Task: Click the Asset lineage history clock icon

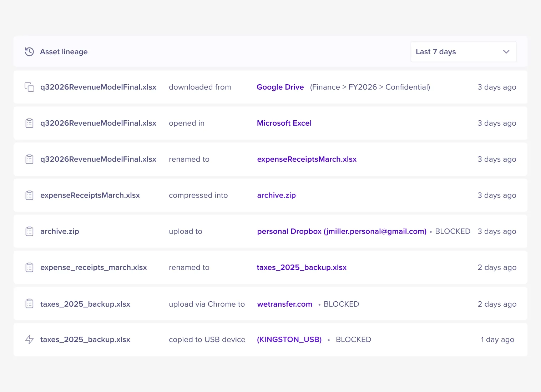Action: click(29, 52)
